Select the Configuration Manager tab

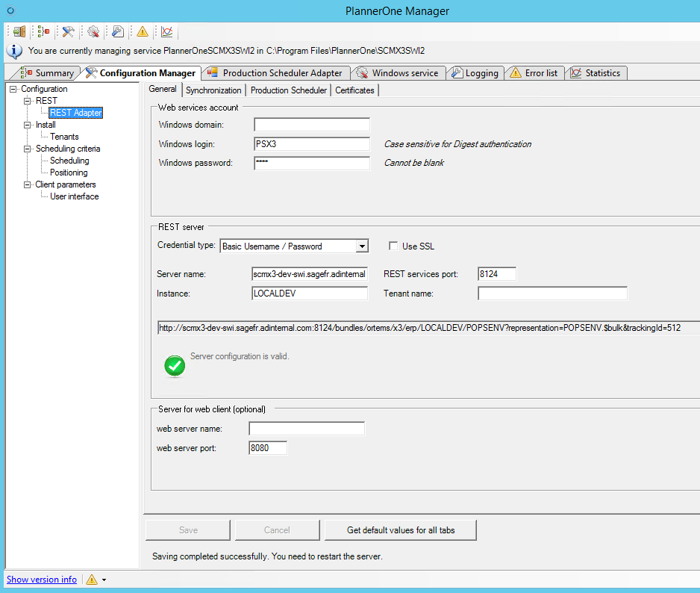pyautogui.click(x=141, y=73)
